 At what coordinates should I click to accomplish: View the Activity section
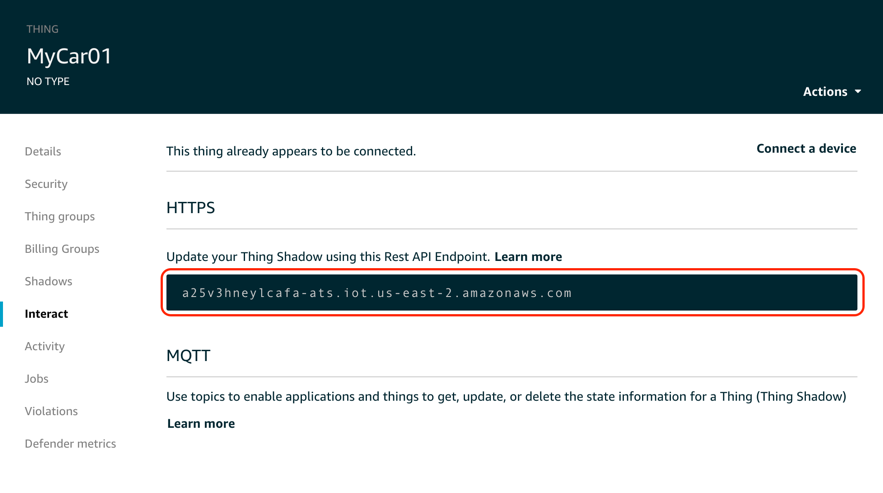point(44,347)
